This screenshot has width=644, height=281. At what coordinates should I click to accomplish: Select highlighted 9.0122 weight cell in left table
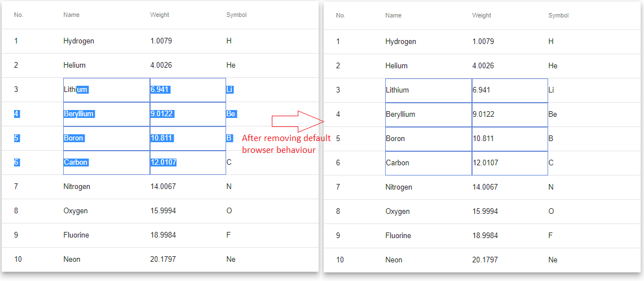(x=188, y=114)
